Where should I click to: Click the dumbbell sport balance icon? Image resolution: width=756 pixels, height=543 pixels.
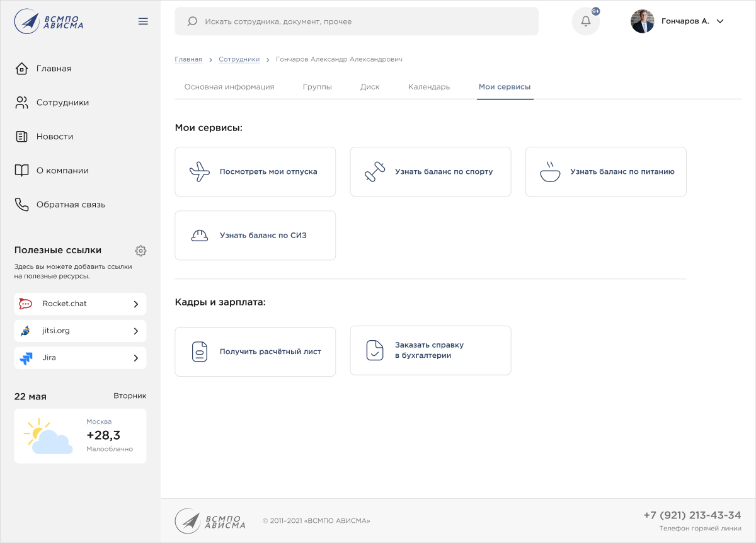(375, 172)
